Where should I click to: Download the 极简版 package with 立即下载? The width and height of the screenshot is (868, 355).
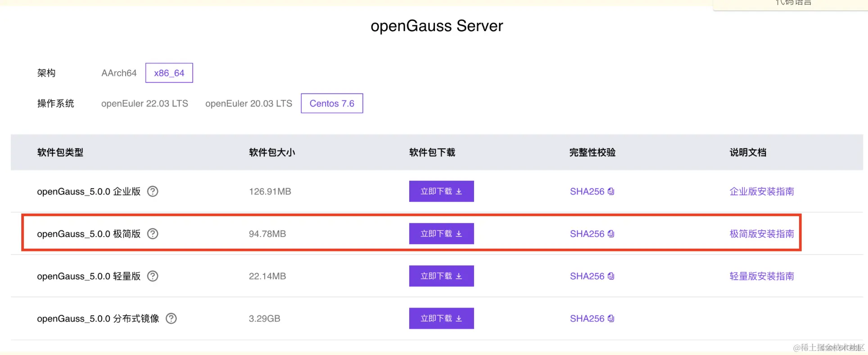point(442,234)
